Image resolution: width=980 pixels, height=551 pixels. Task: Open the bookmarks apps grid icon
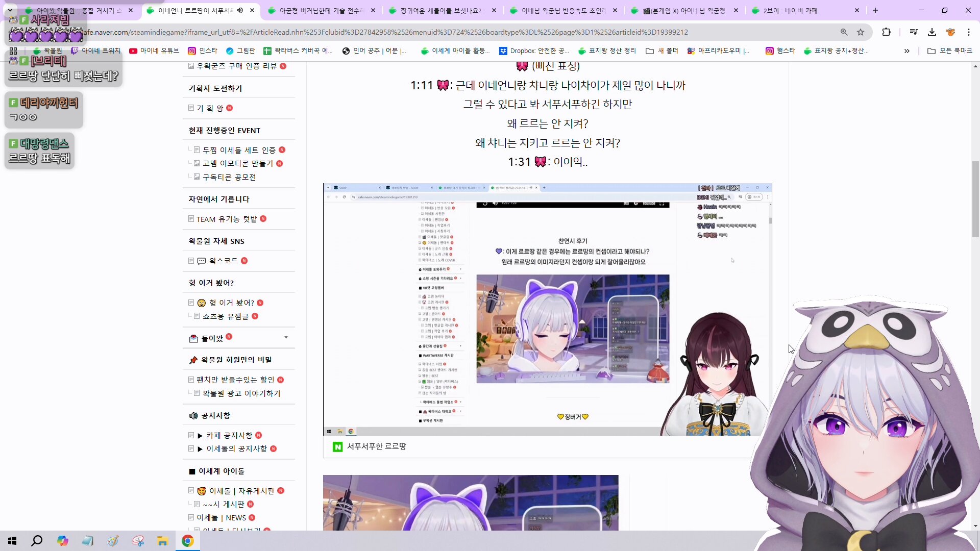(x=13, y=51)
